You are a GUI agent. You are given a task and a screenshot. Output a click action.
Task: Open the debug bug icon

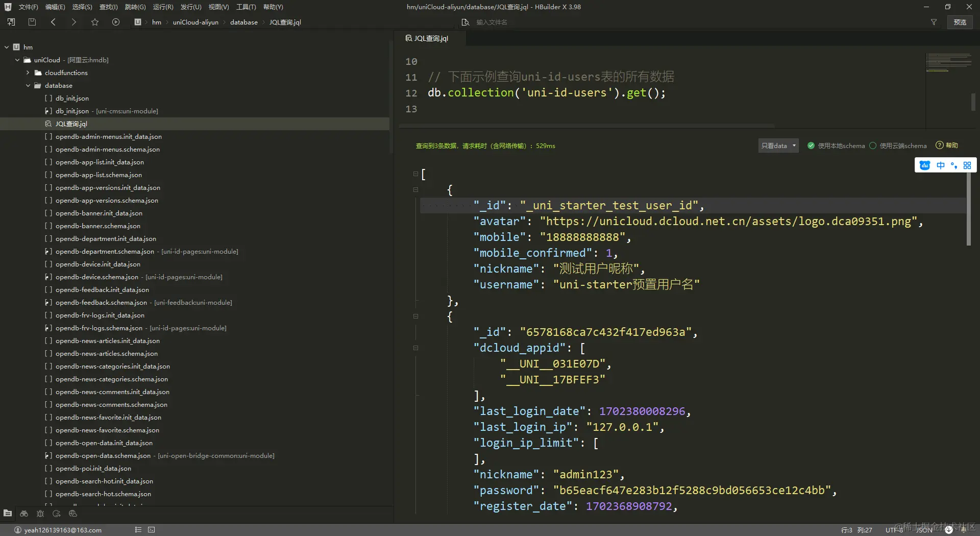pos(40,513)
